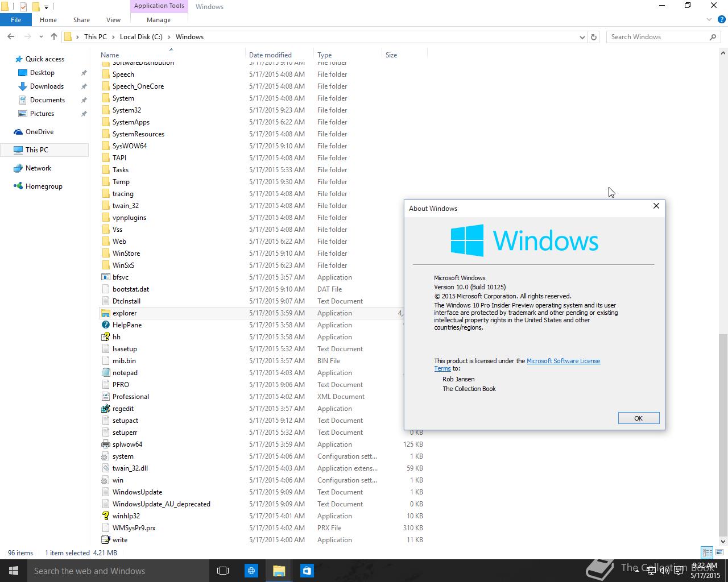Select the system configuration file icon
This screenshot has height=582, width=728.
[x=105, y=456]
